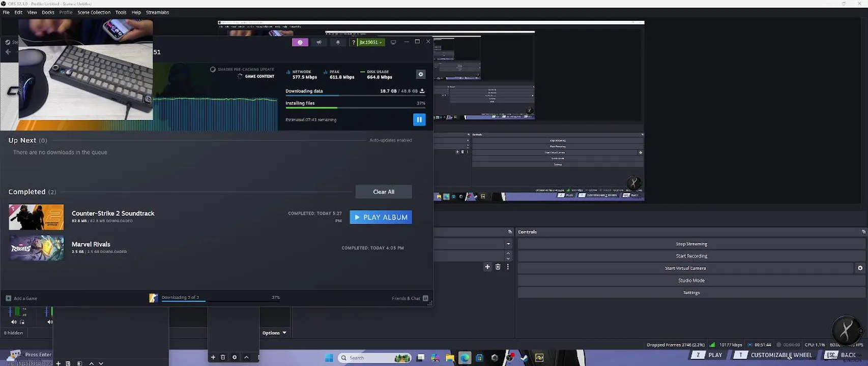Add a source with the plus icon
Screen dimensions: 868x366
pyautogui.click(x=213, y=357)
